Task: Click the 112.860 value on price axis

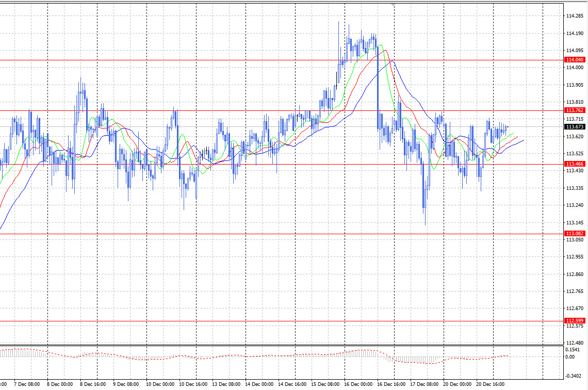Action: (575, 274)
